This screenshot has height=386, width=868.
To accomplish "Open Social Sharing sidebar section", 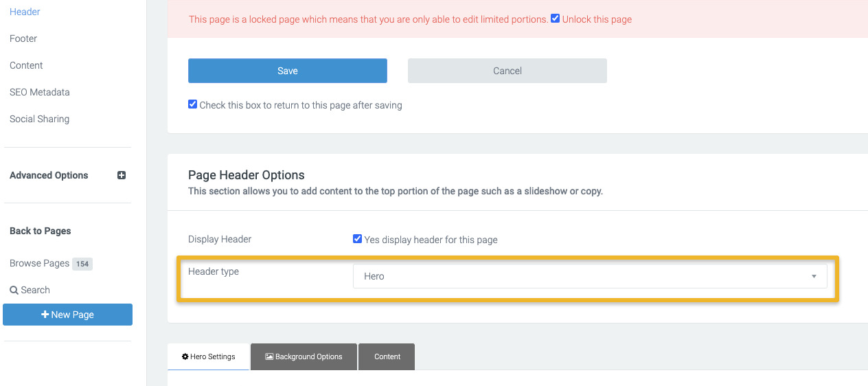I will (x=39, y=119).
